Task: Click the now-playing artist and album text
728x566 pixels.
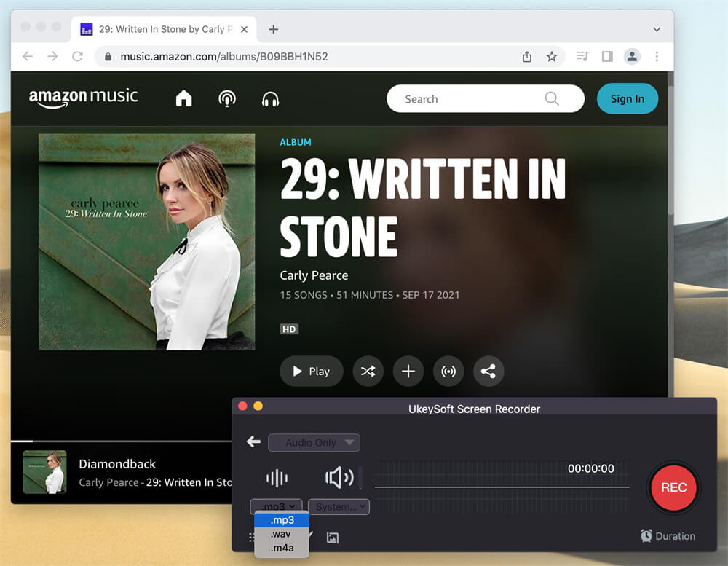Action: coord(155,482)
